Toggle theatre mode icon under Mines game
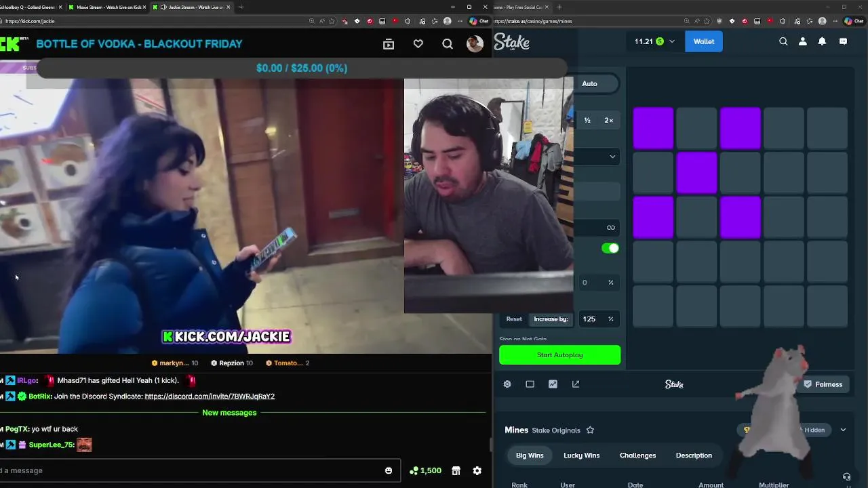 (x=530, y=384)
